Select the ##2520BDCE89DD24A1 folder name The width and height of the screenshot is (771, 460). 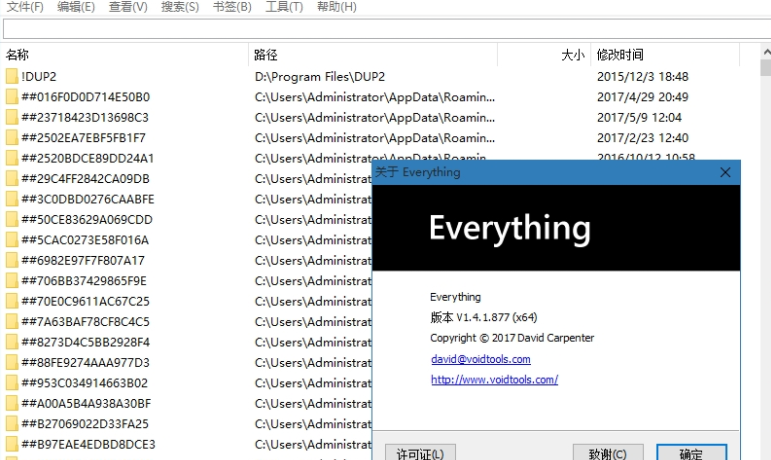point(88,158)
